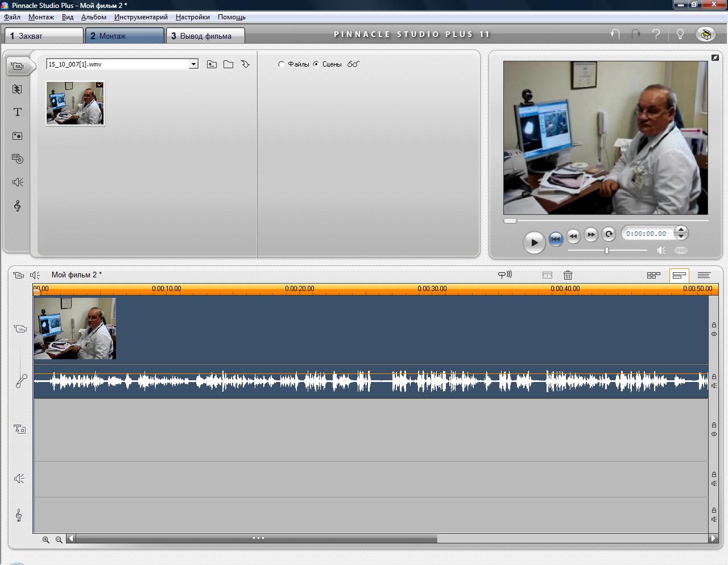Click the preview scrubber bar
This screenshot has width=728, height=565.
coord(606,221)
